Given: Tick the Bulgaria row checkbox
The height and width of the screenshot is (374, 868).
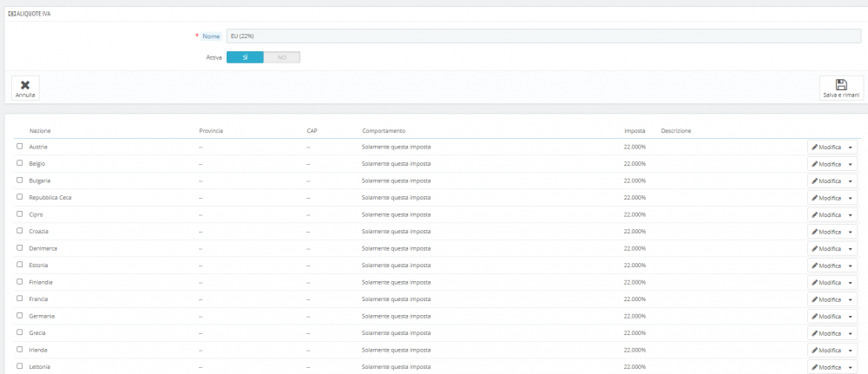Looking at the screenshot, I should coord(20,180).
